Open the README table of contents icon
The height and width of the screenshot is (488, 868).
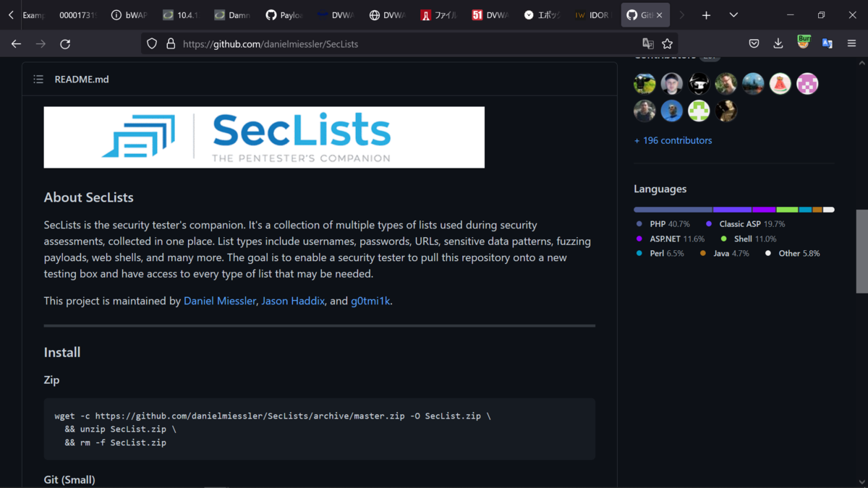[38, 80]
